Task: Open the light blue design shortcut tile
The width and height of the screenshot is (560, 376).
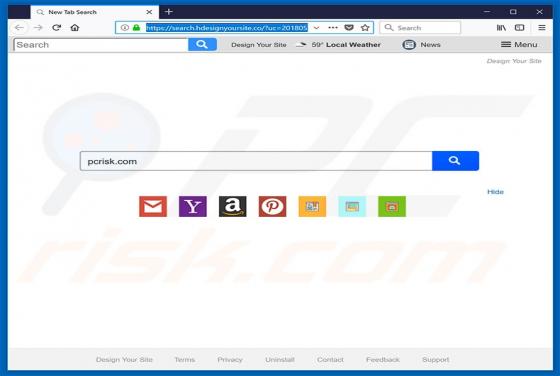Action: [352, 206]
